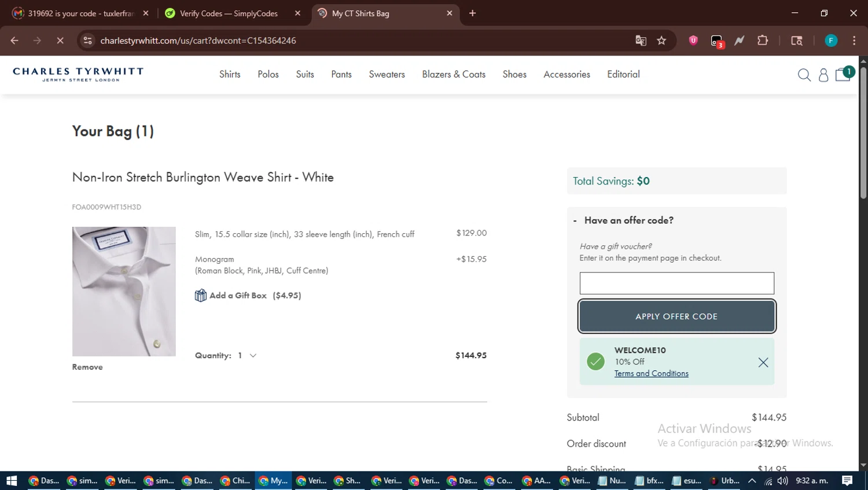
Task: Click the gift box icon
Action: (x=200, y=296)
